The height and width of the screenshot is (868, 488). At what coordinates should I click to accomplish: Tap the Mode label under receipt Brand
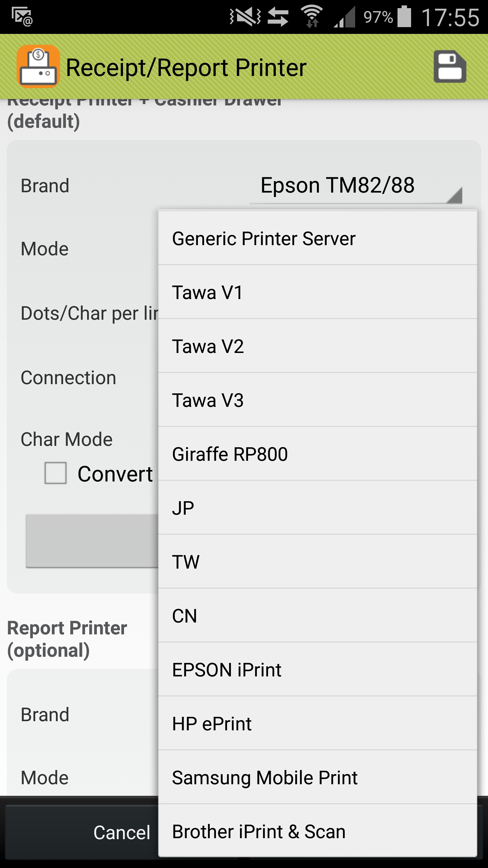[x=45, y=249]
